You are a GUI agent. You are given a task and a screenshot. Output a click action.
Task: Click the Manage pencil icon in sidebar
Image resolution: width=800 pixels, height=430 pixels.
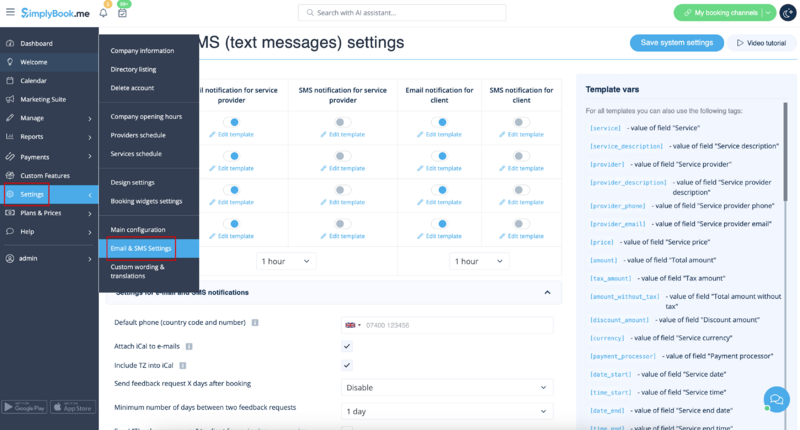point(10,118)
